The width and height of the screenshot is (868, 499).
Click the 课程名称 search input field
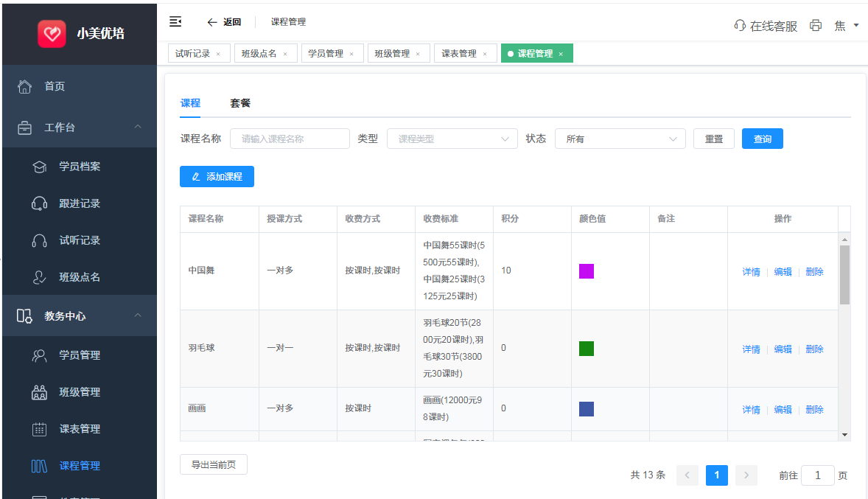coord(290,139)
